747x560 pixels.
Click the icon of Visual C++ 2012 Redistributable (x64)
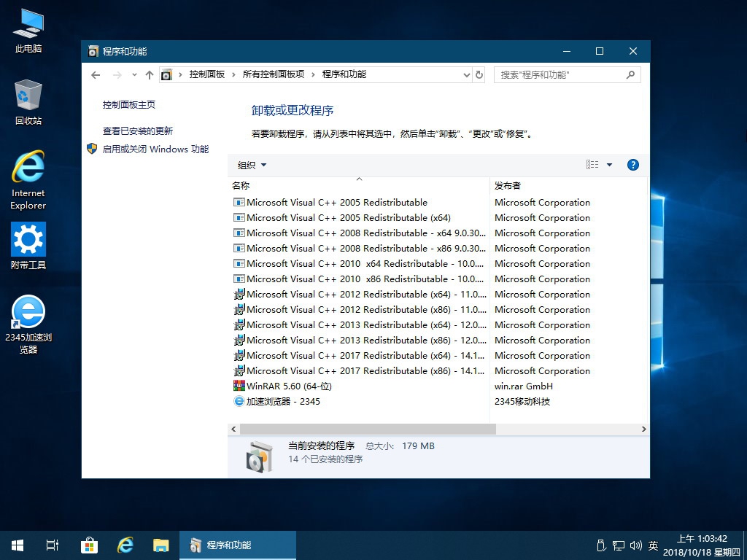[239, 295]
